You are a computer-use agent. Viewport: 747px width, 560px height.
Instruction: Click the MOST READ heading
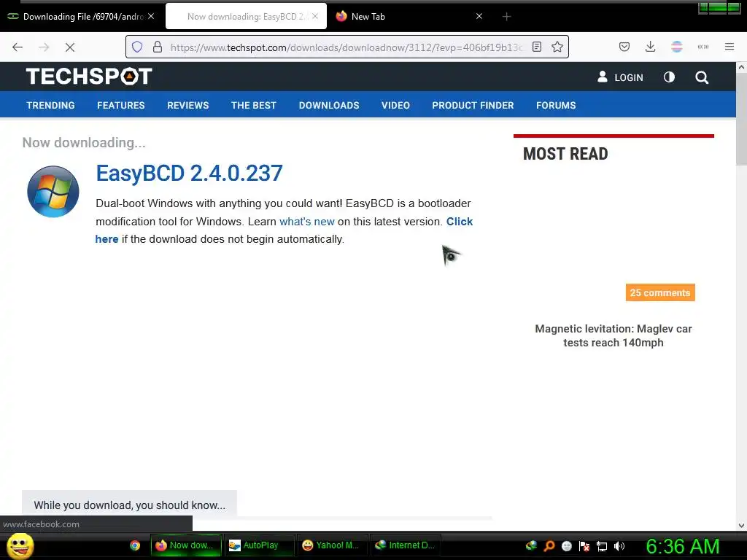click(565, 154)
